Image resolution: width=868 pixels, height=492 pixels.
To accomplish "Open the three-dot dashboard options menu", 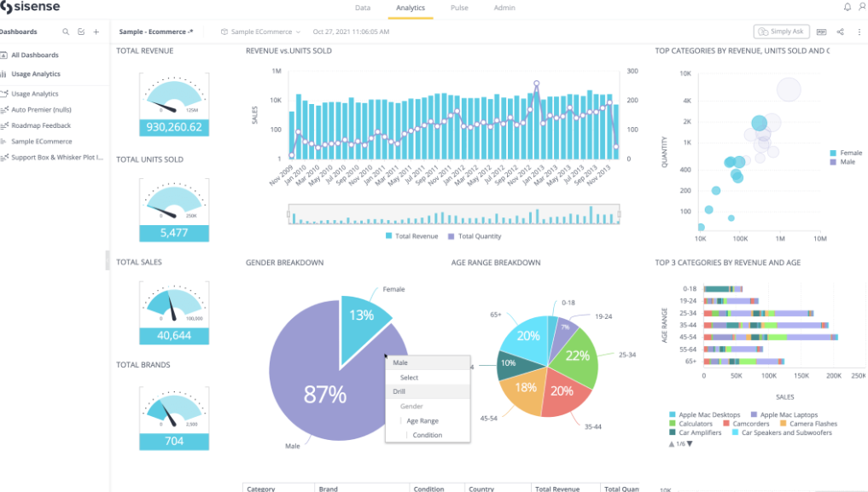I will point(859,32).
